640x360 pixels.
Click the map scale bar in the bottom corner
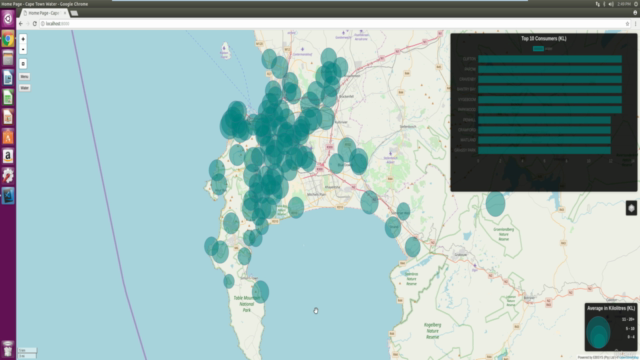(27, 353)
